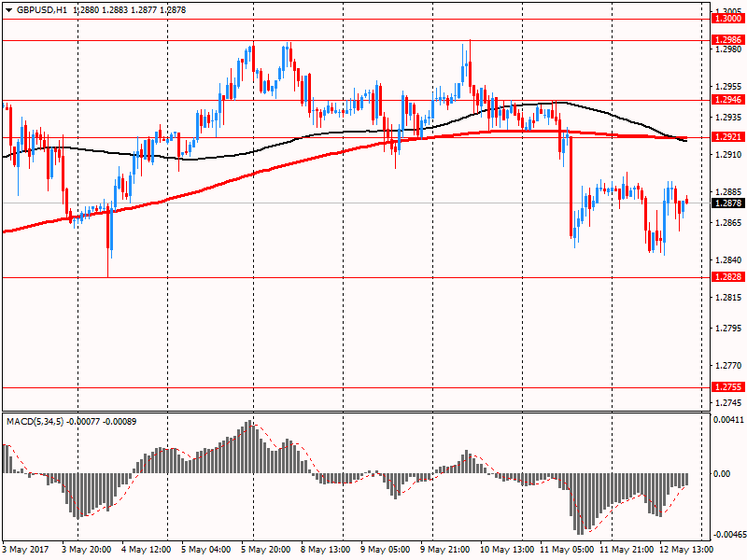Click the 0.00411 MACD scale value

coord(728,419)
